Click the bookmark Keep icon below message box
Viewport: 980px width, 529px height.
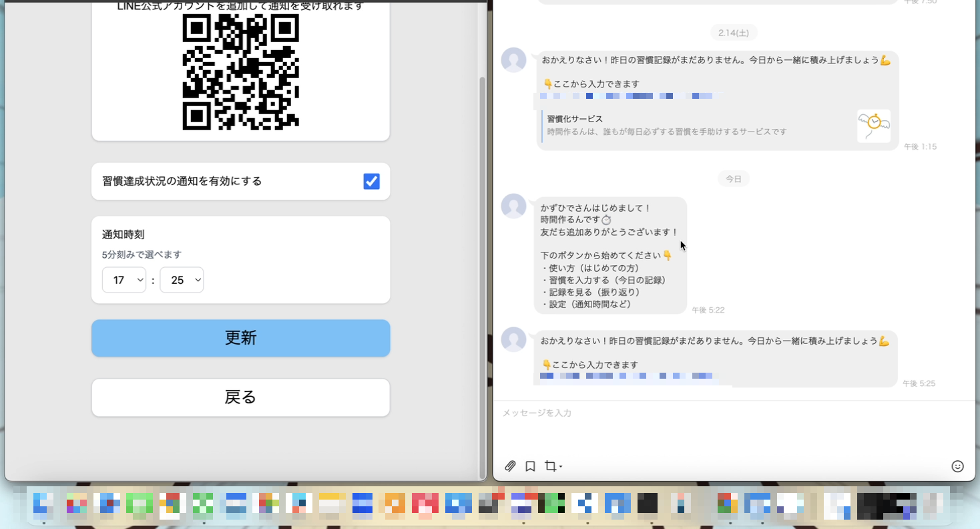coord(530,466)
